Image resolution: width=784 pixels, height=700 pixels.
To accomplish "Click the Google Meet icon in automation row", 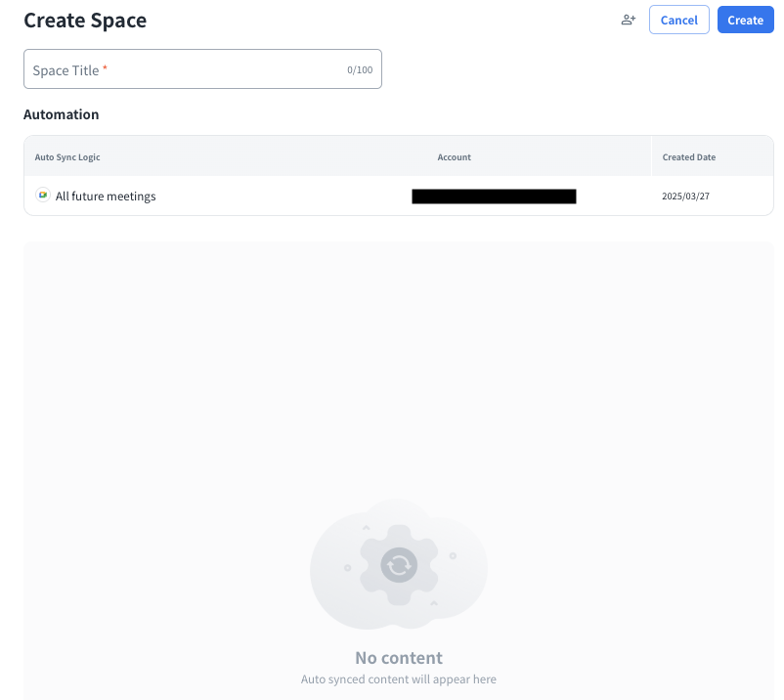I will (x=42, y=196).
